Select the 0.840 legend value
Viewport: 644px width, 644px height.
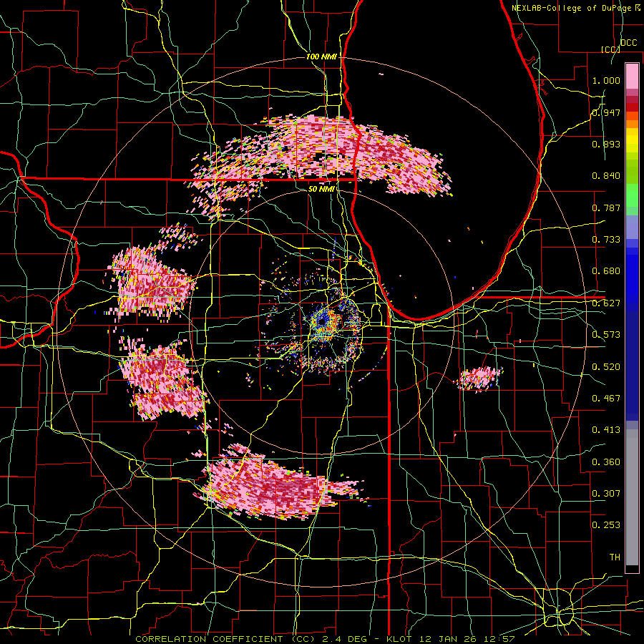(606, 176)
